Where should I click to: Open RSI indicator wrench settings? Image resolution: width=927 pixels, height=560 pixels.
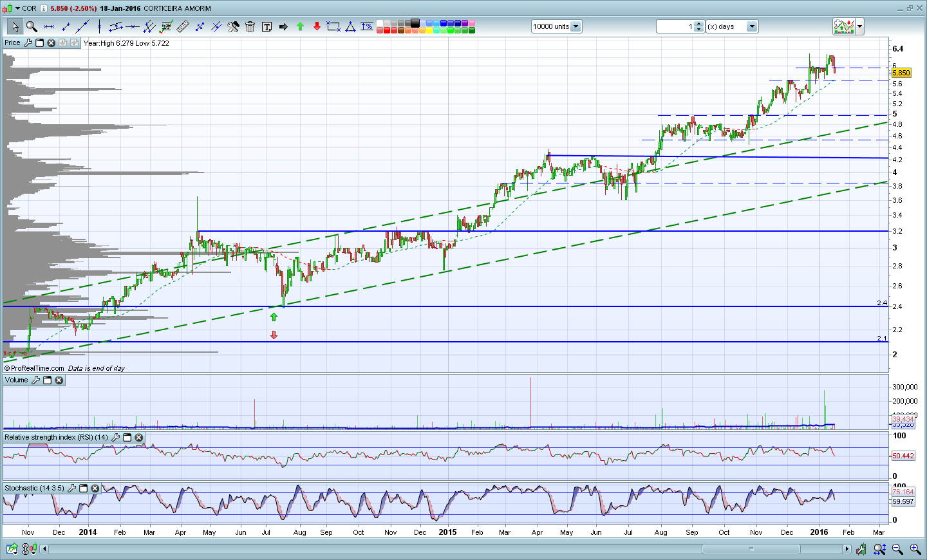(x=115, y=437)
